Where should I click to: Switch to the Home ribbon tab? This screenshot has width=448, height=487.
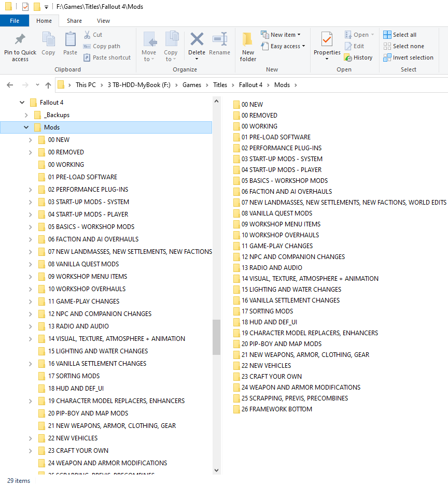click(44, 21)
